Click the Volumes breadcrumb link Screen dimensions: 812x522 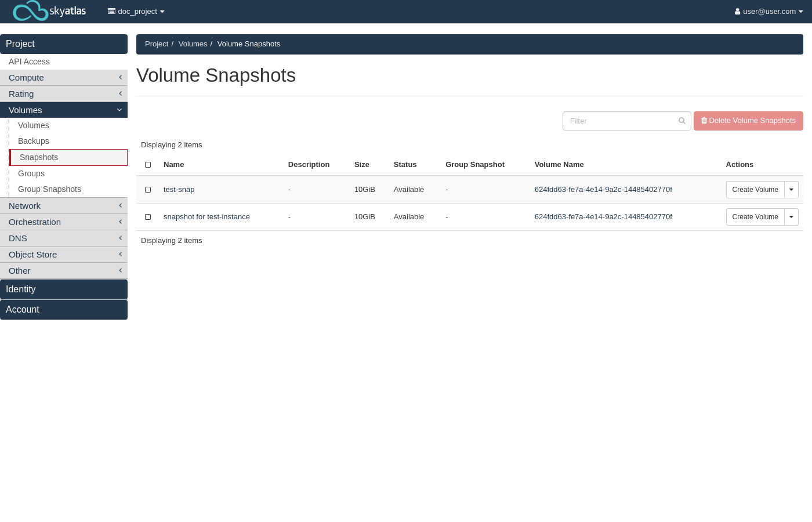193,44
